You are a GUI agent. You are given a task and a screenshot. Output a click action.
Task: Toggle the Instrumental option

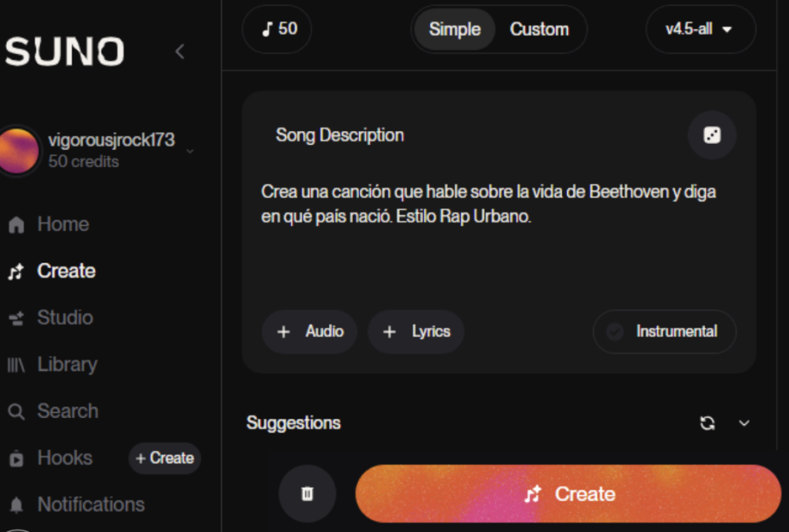[664, 332]
